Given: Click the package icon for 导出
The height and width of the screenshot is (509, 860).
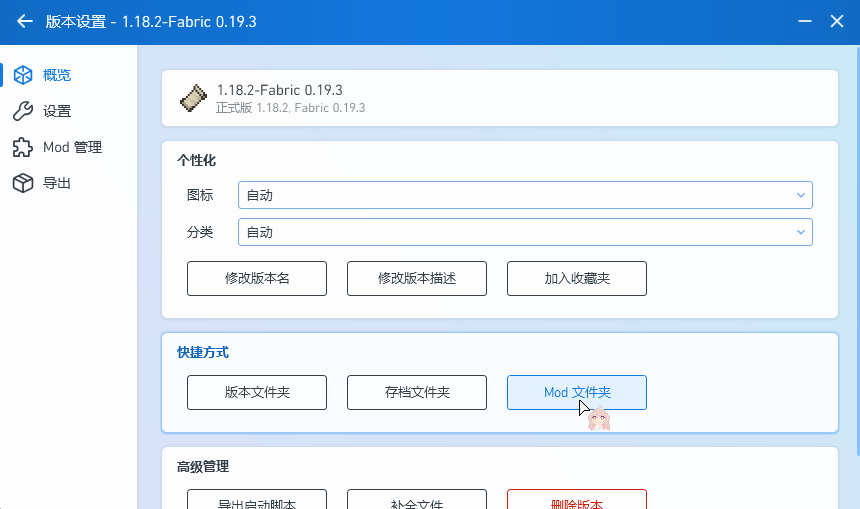Looking at the screenshot, I should coord(23,183).
